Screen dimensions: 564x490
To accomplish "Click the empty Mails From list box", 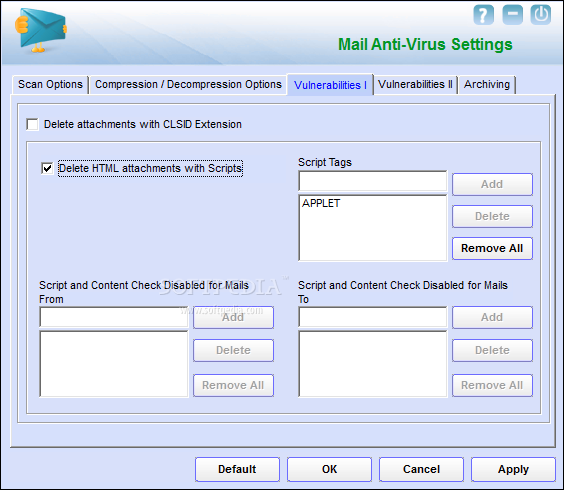I will click(114, 364).
